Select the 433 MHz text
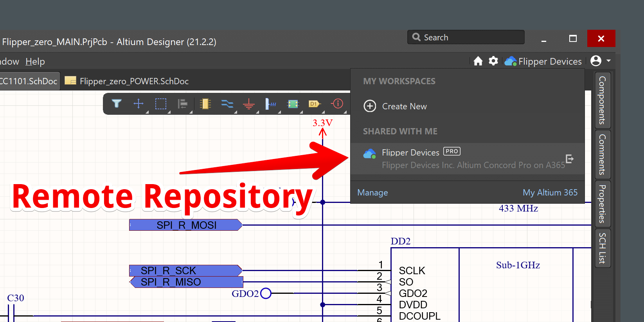644x322 pixels. tap(518, 208)
